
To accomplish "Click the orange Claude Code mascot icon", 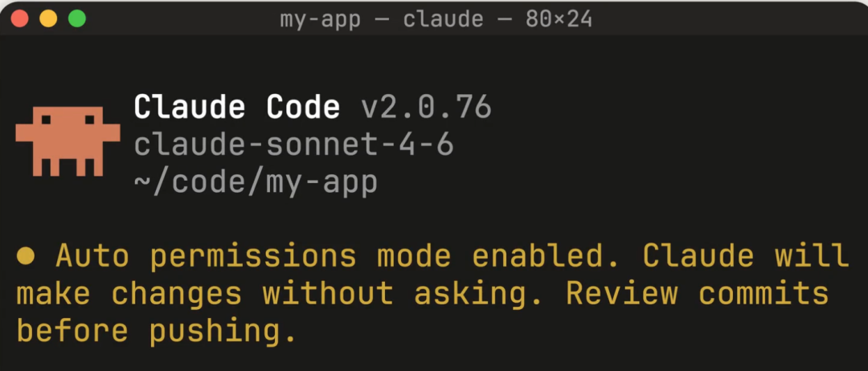I will point(68,141).
